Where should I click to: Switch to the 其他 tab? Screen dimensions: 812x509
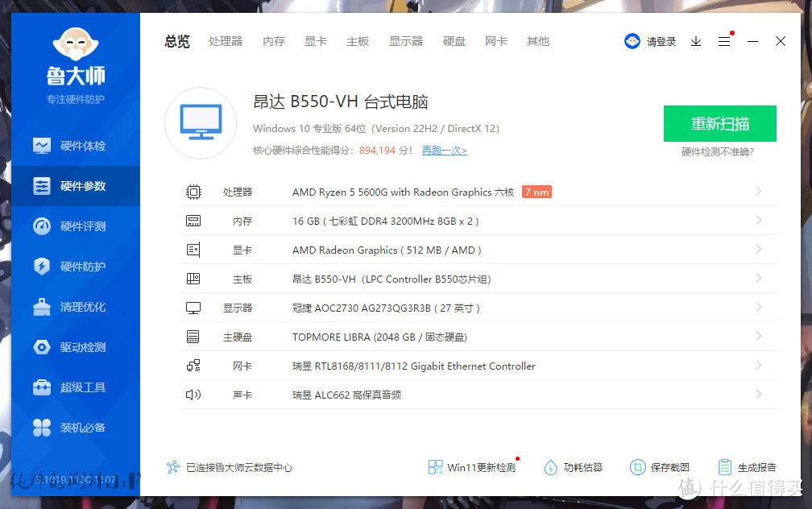tap(537, 41)
